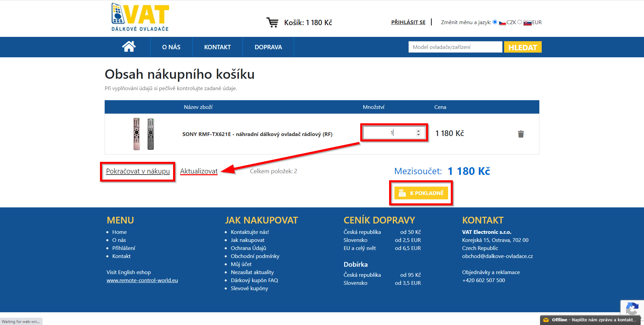Click Nezasílat aktuality footer link
The width and height of the screenshot is (644, 325).
(252, 272)
